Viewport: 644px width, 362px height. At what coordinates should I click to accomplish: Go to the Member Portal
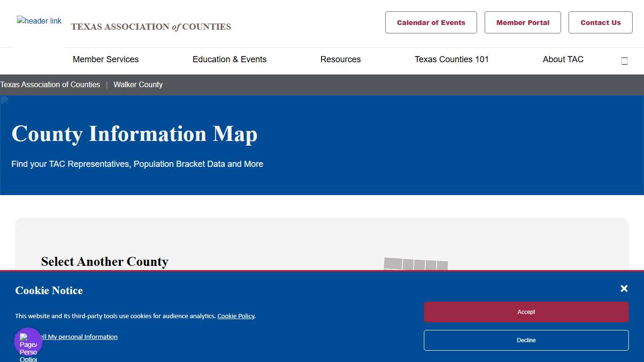(x=522, y=23)
